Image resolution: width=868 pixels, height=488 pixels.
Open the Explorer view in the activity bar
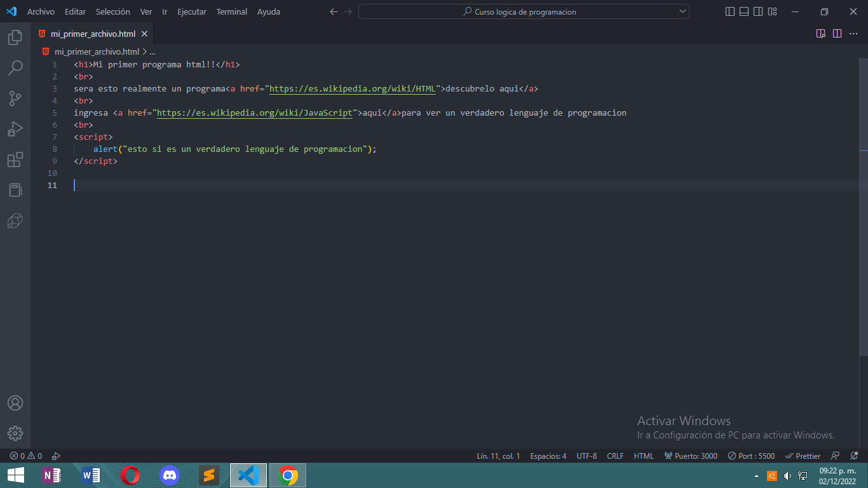click(15, 37)
